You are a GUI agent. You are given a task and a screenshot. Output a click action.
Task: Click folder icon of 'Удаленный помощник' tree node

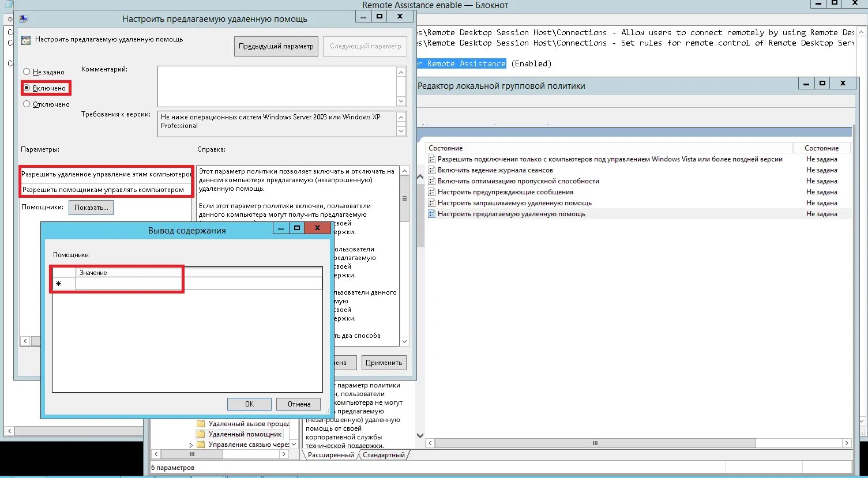[201, 434]
